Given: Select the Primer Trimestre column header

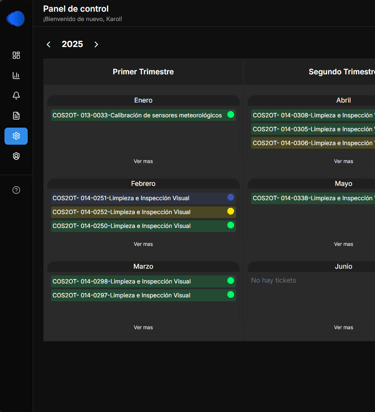Looking at the screenshot, I should click(x=143, y=72).
